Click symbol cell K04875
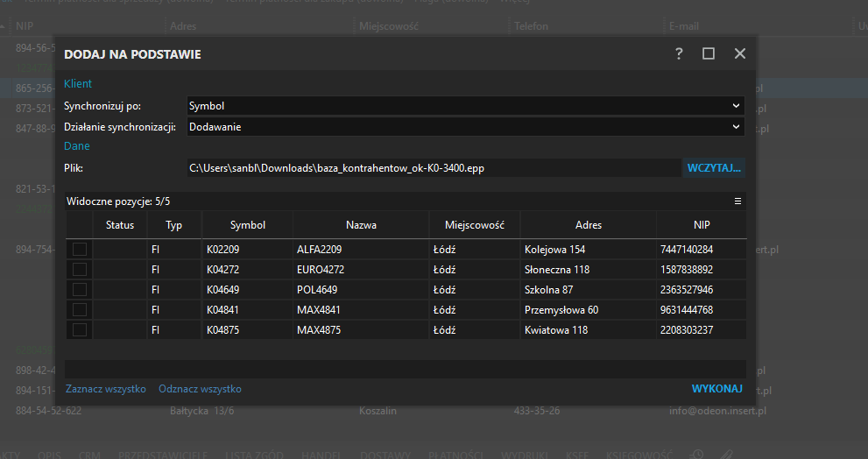Image resolution: width=868 pixels, height=459 pixels. point(248,330)
